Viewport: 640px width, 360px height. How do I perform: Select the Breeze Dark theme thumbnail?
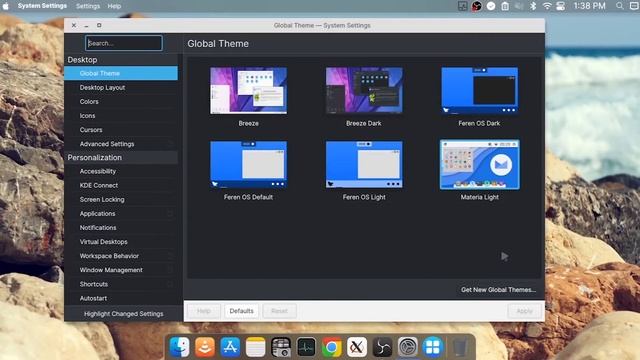click(364, 91)
